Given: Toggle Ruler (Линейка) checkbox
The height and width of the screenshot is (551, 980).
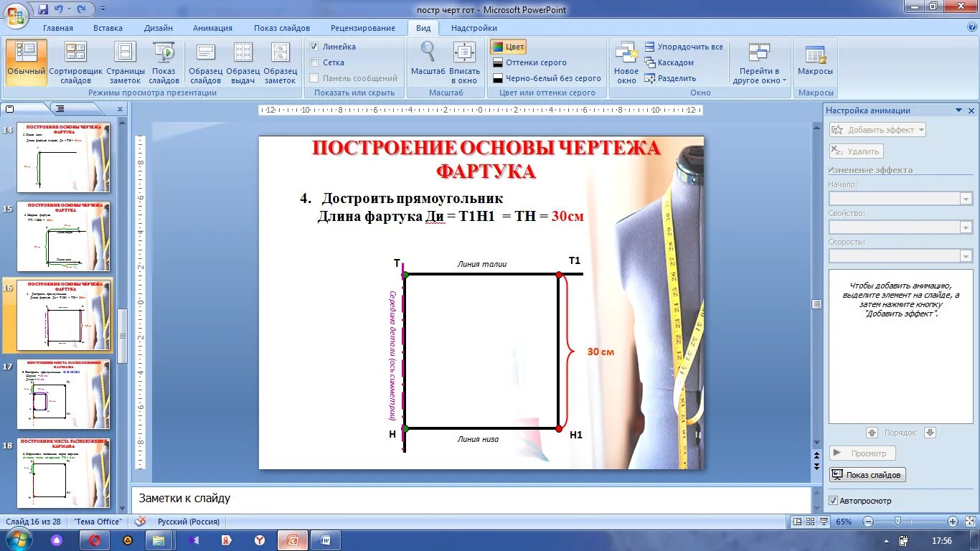Looking at the screenshot, I should (x=314, y=47).
